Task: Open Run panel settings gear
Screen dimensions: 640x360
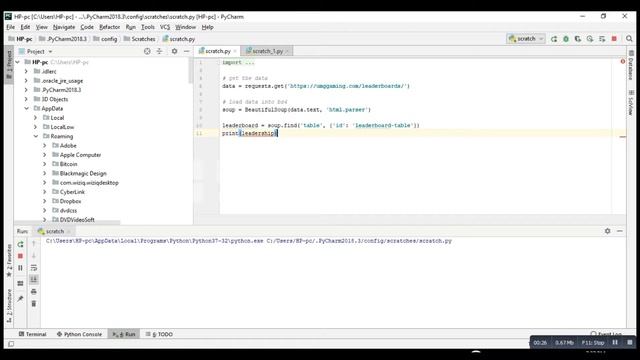Action: 607,231
